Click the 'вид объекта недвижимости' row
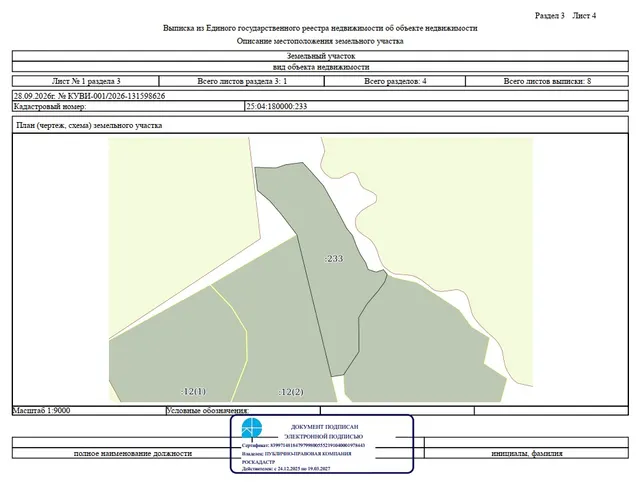 320,67
